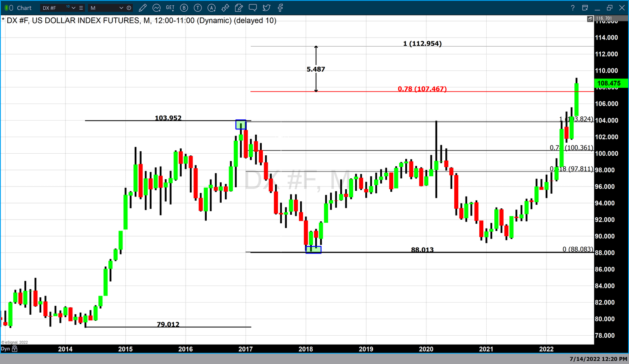Screen dimensions: 629x364
Task: Click the clock time template button
Action: click(129, 8)
